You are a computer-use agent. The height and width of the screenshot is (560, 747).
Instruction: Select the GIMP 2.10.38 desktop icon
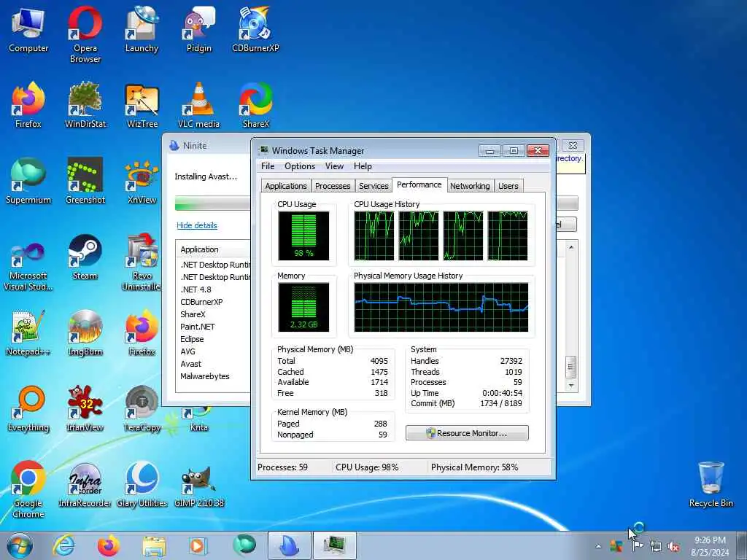(x=198, y=485)
